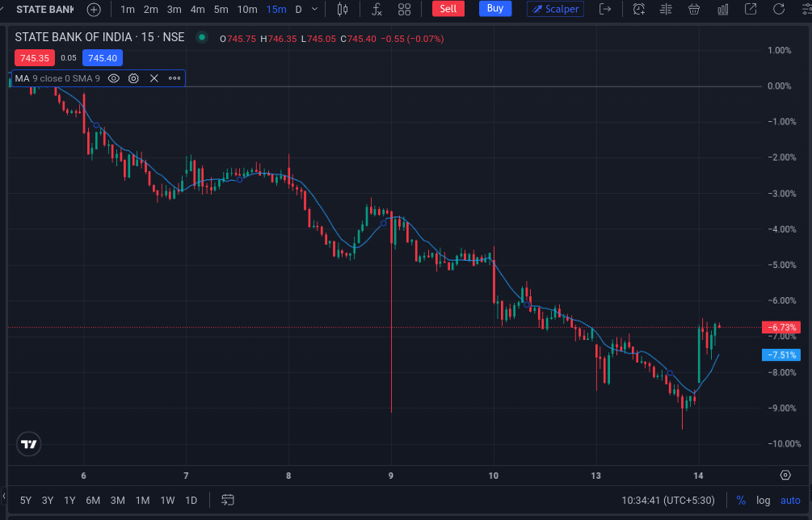Remove the MA indicator with the X
The width and height of the screenshot is (812, 520).
coord(154,78)
